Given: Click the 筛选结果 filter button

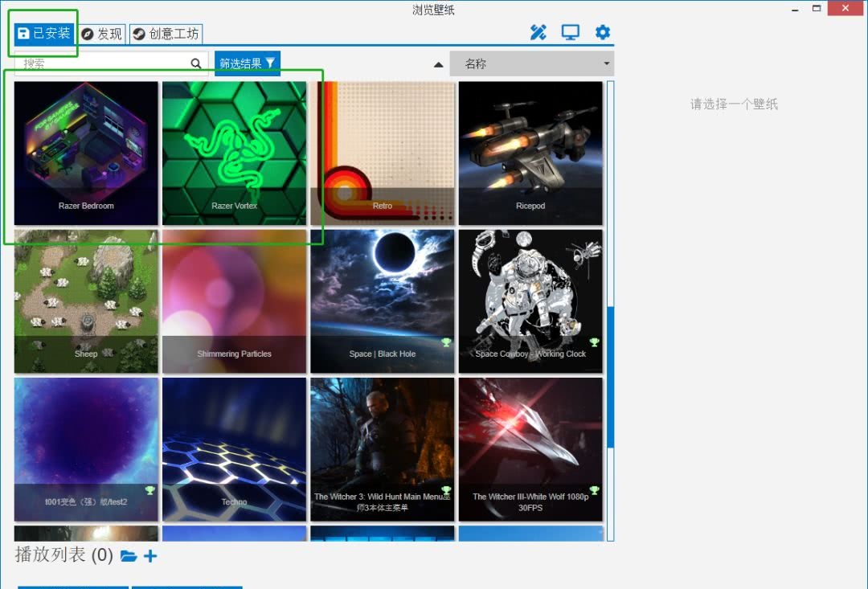Looking at the screenshot, I should click(x=248, y=63).
